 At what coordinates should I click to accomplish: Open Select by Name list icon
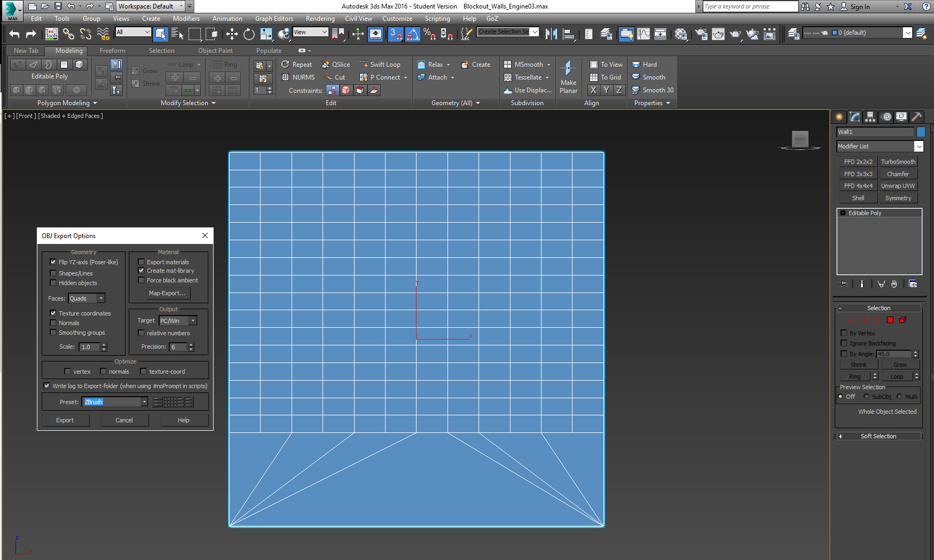pyautogui.click(x=177, y=34)
